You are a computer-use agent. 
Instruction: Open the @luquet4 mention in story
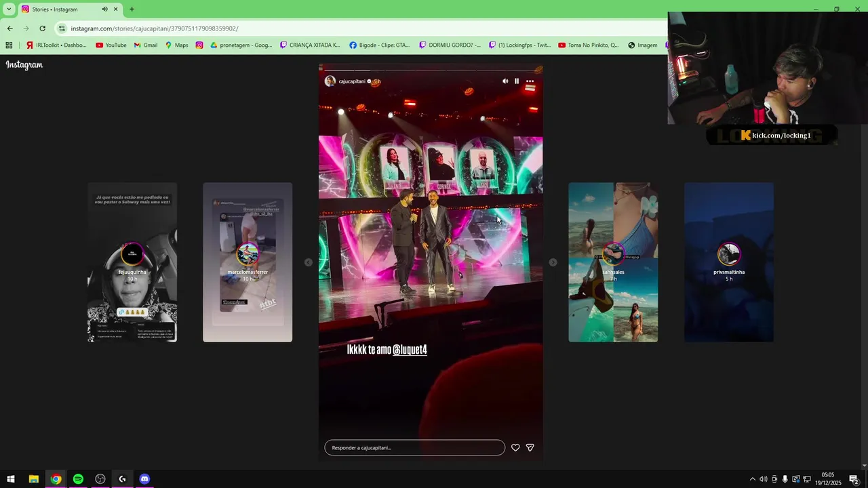(410, 350)
